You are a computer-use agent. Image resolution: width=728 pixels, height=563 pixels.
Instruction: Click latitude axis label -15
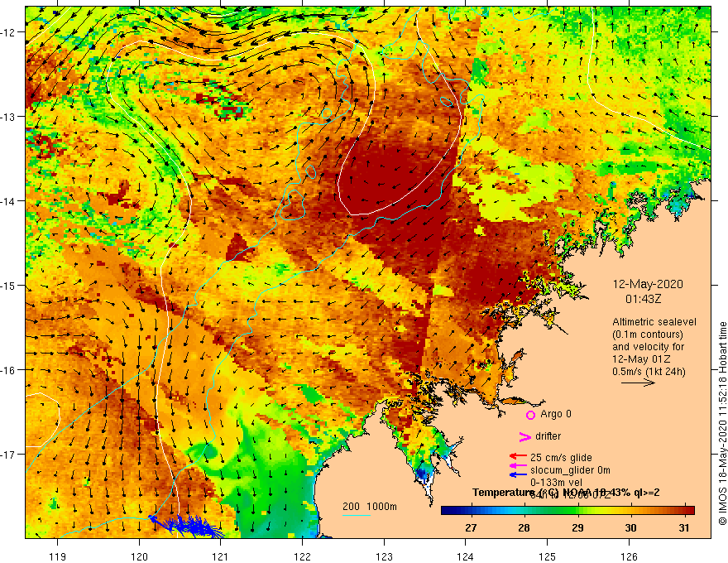(7, 285)
